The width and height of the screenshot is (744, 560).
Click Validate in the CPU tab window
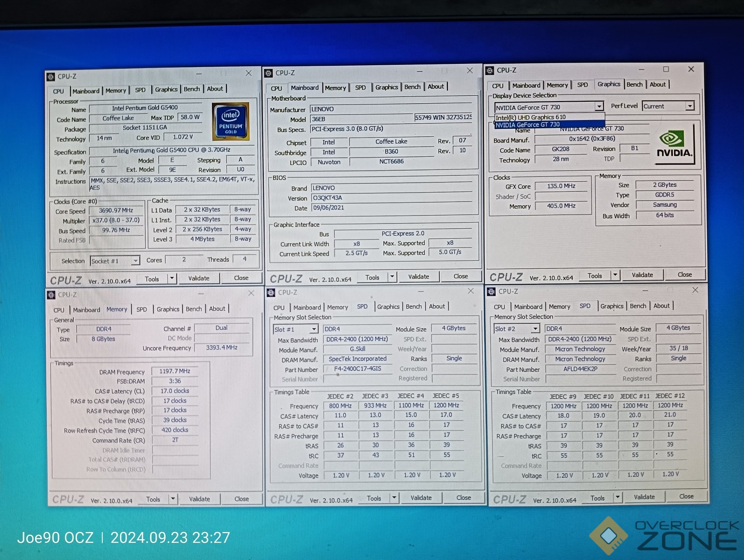tap(199, 278)
